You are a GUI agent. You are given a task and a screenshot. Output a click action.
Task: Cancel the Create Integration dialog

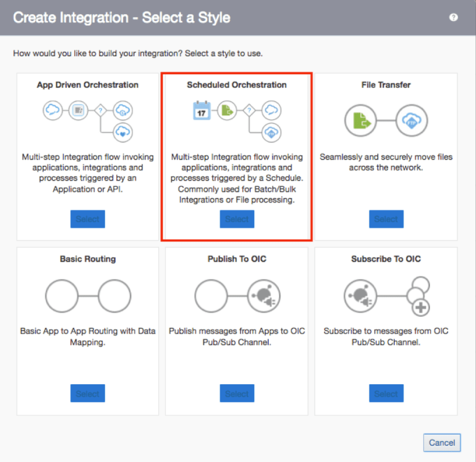tap(441, 443)
